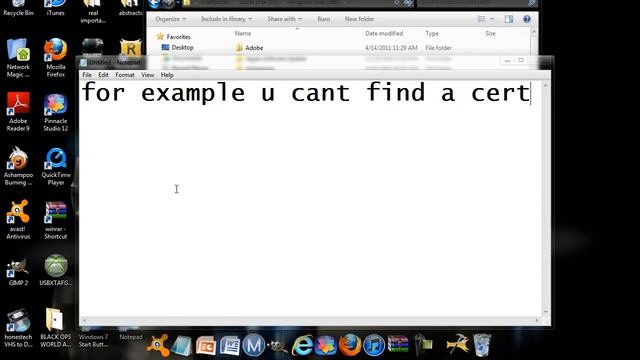Click the Notepad horizontal scrollbar left arrow

(x=84, y=321)
